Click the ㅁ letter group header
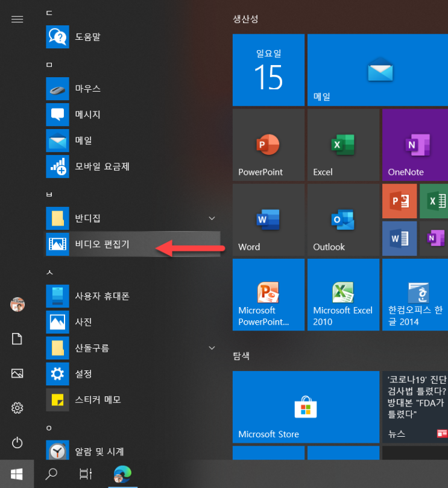 [49, 65]
